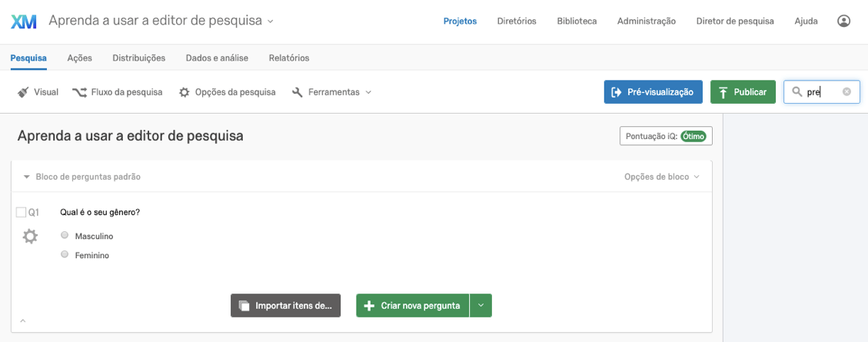This screenshot has width=868, height=342.
Task: Switch to the Distribuições tab
Action: click(x=139, y=58)
